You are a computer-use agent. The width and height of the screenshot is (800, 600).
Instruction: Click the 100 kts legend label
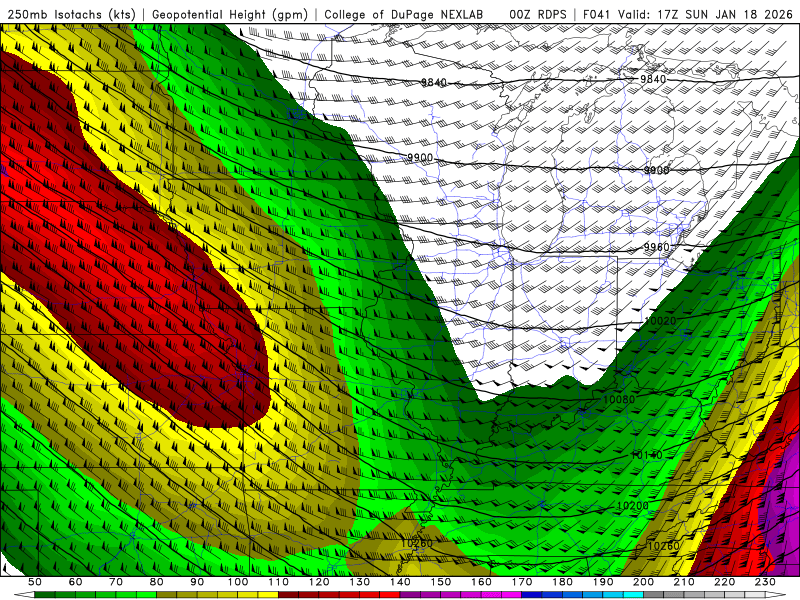tap(238, 582)
